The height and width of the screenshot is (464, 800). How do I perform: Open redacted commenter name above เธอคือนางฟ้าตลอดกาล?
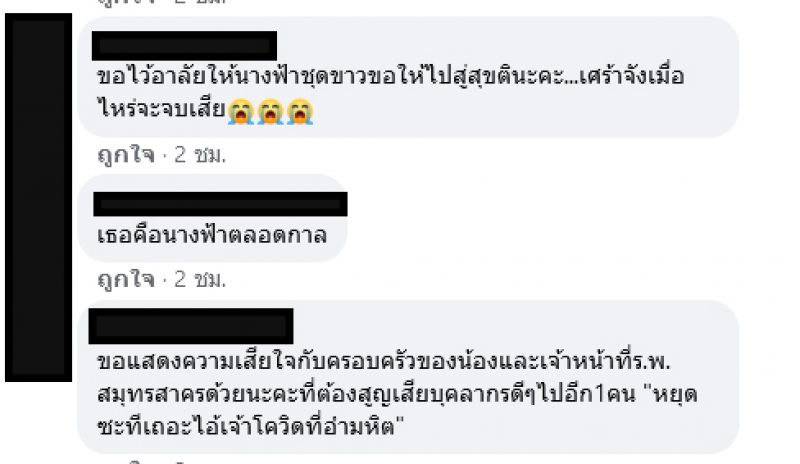click(x=220, y=204)
